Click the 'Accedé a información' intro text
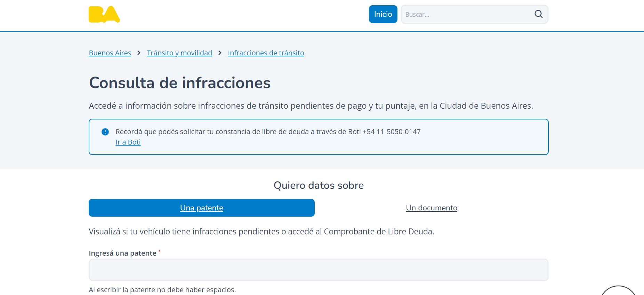Image resolution: width=644 pixels, height=295 pixels. click(x=311, y=106)
